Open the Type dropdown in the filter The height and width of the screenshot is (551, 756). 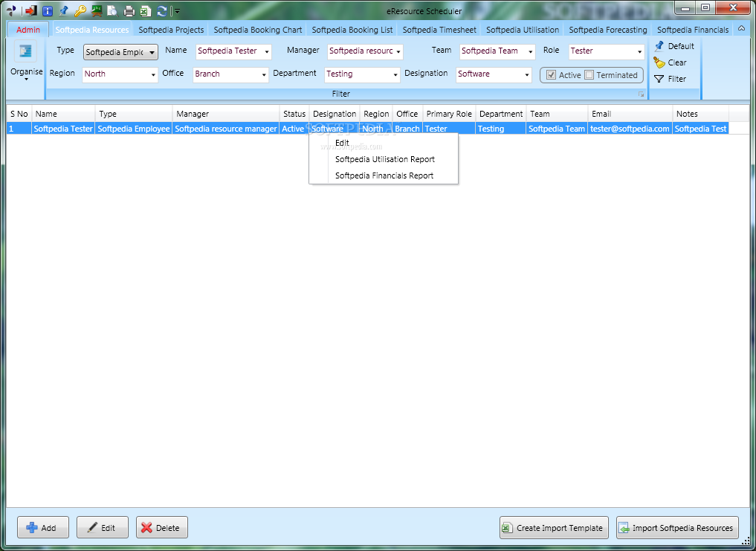click(x=120, y=51)
